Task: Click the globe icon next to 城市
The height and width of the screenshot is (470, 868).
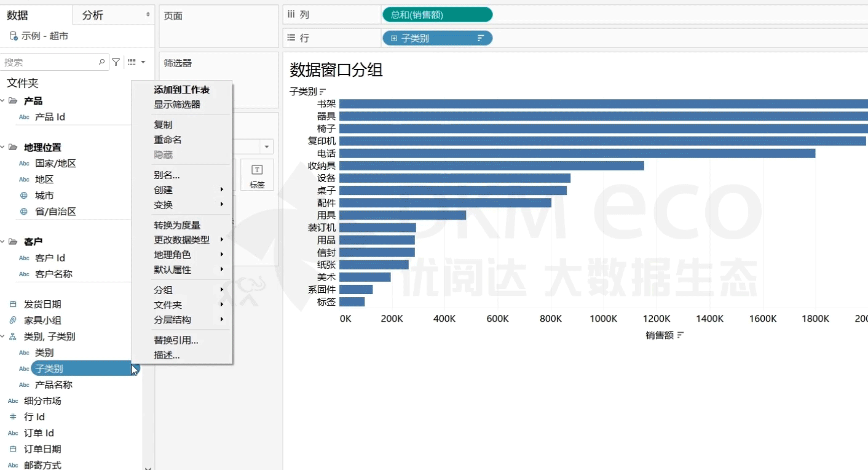Action: point(24,196)
